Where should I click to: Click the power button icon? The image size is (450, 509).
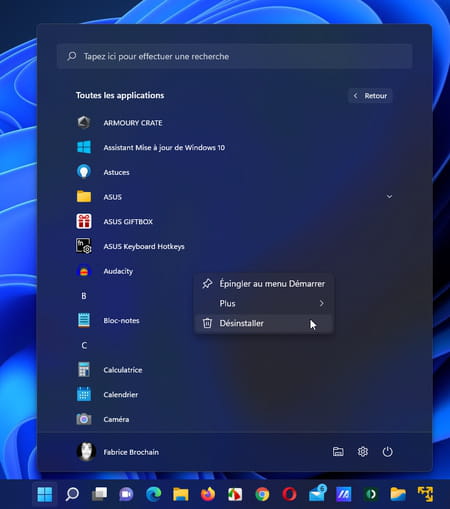(x=387, y=452)
